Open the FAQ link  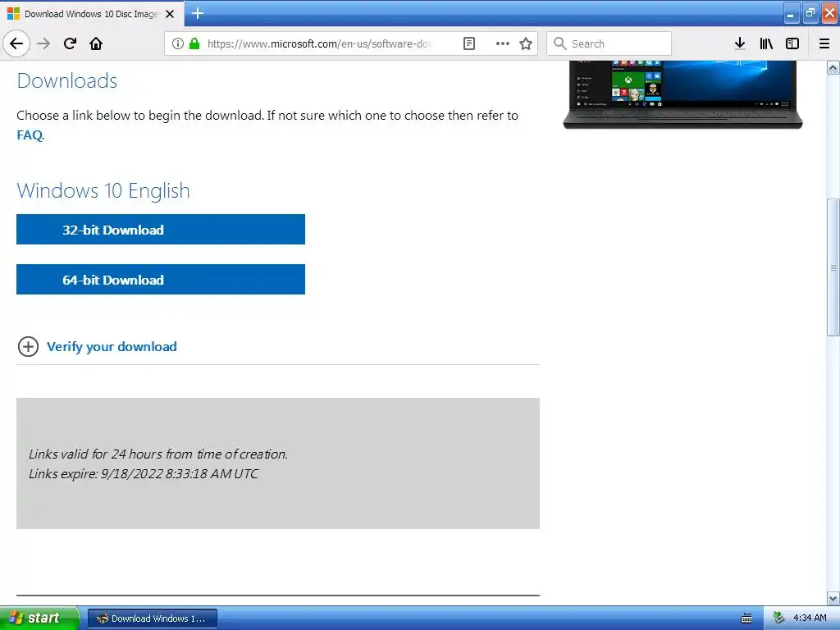click(30, 135)
